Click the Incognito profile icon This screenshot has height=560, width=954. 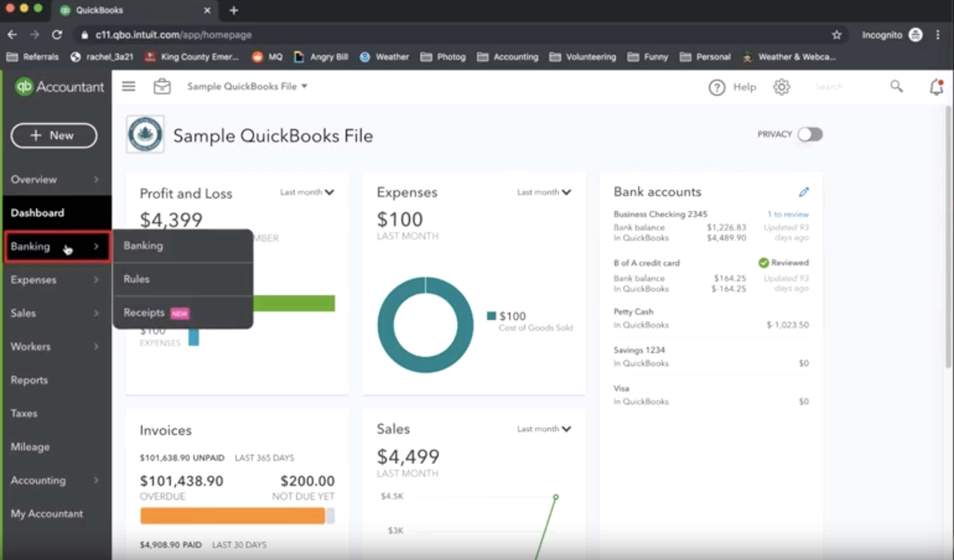coord(915,35)
